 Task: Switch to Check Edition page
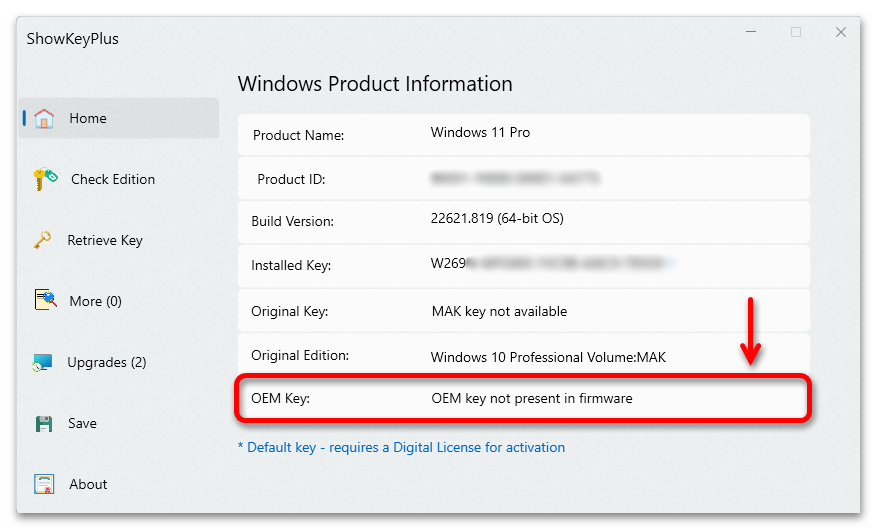[113, 179]
